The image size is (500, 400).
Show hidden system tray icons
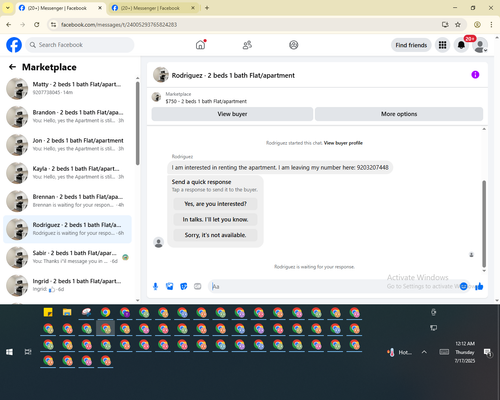(424, 352)
